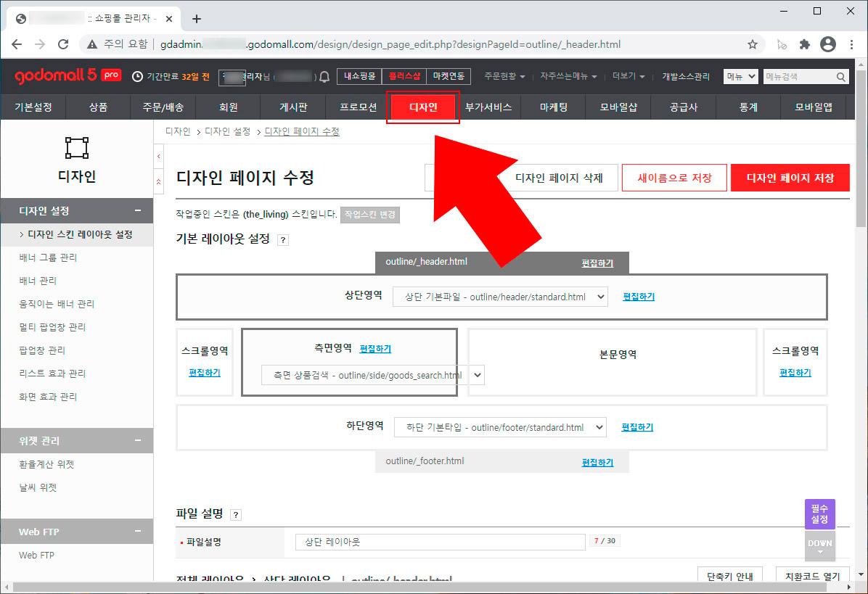The height and width of the screenshot is (594, 868).
Task: Click the 디자인 페이지 저장 button
Action: tap(790, 178)
